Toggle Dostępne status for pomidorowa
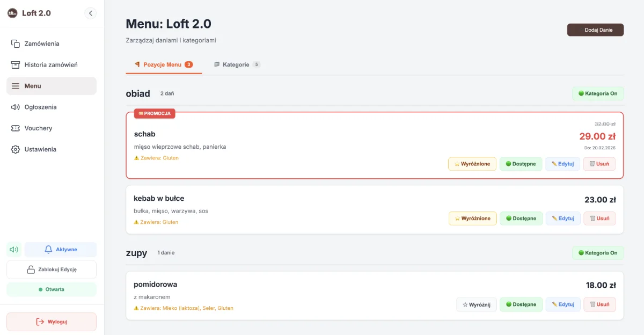The height and width of the screenshot is (335, 644). click(x=520, y=304)
